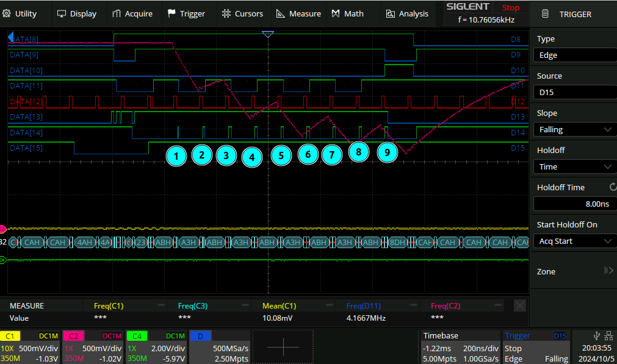This screenshot has height=364, width=617.
Task: Close the measurement panel with X
Action: (x=519, y=305)
